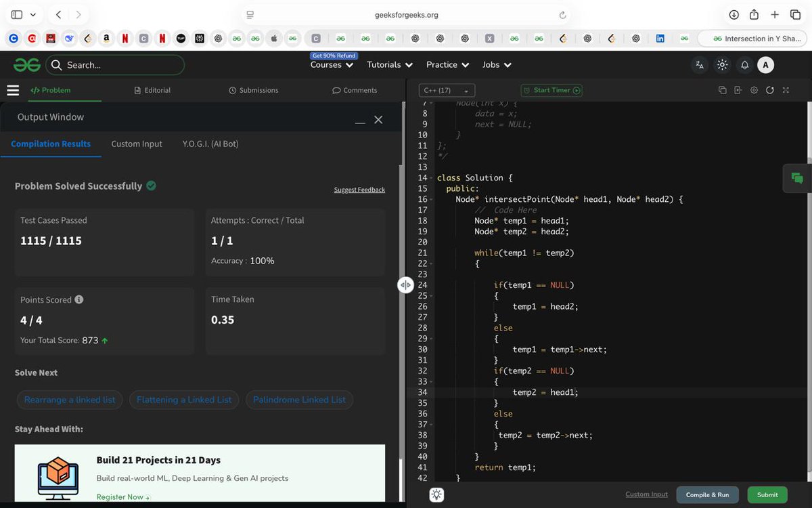812x508 pixels.
Task: Copy code with the editor copy icon
Action: coord(722,90)
